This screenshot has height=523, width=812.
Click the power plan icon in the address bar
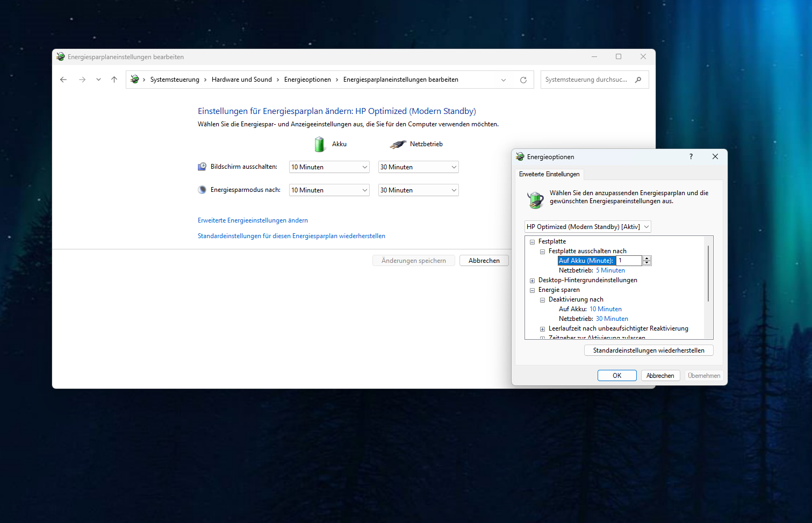(x=135, y=80)
